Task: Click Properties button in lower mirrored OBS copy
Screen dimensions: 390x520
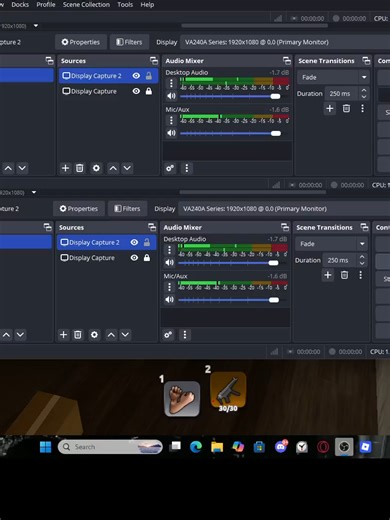Action: 79,209
